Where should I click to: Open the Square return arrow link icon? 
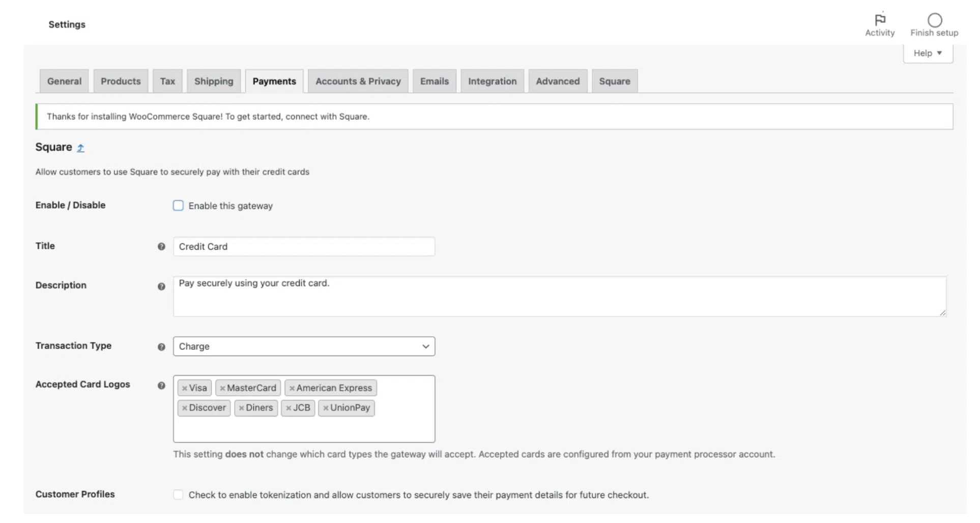(x=81, y=149)
